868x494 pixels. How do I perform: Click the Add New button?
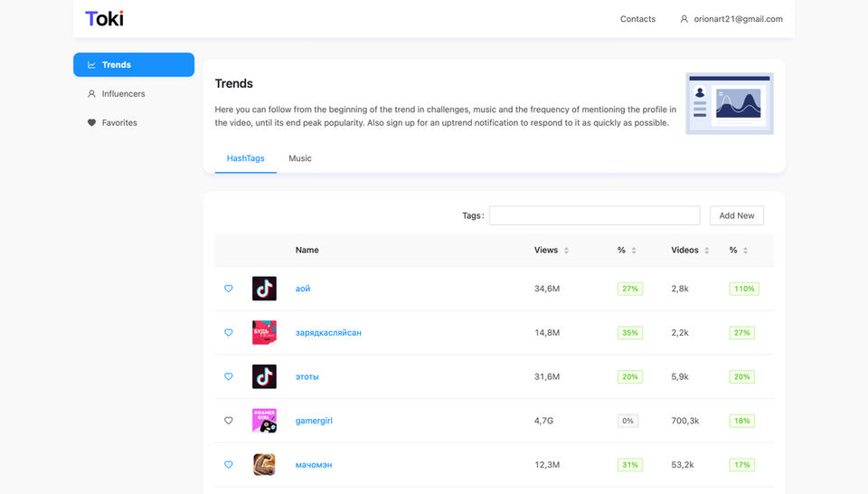[x=736, y=215]
